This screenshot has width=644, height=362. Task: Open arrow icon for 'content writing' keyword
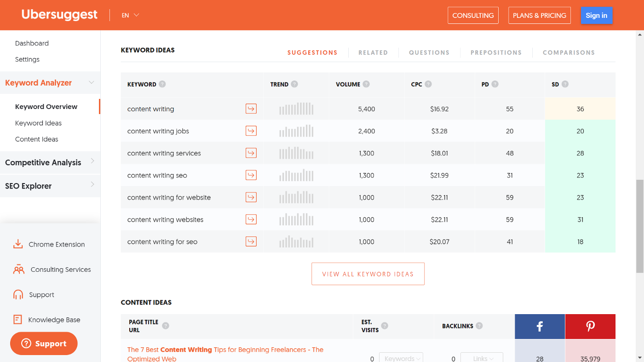251,109
